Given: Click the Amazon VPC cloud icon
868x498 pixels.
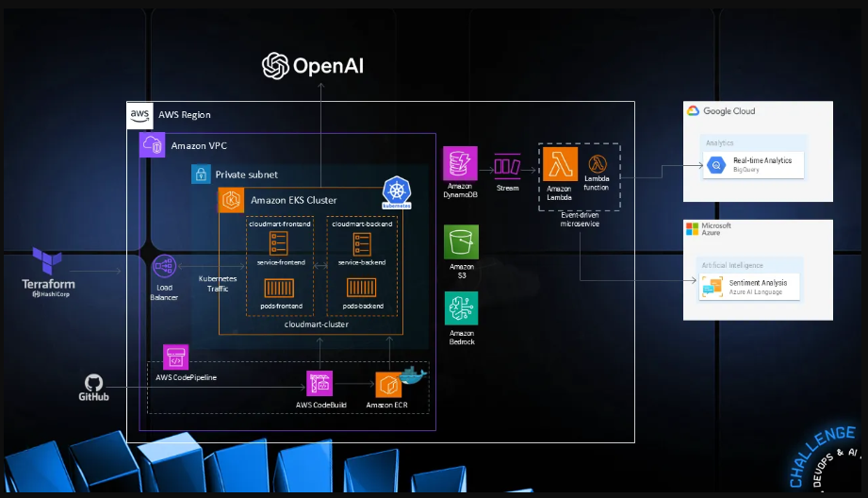Looking at the screenshot, I should [153, 145].
